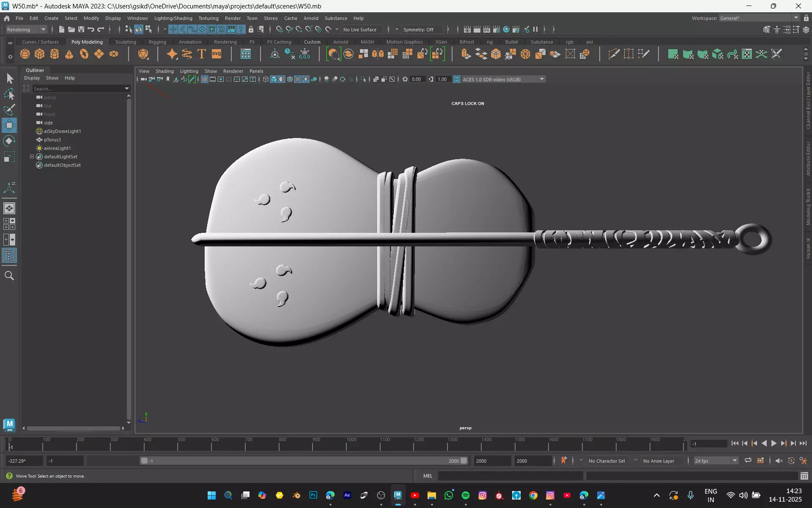Switch to the Sculpting shelf tab

[x=126, y=42]
